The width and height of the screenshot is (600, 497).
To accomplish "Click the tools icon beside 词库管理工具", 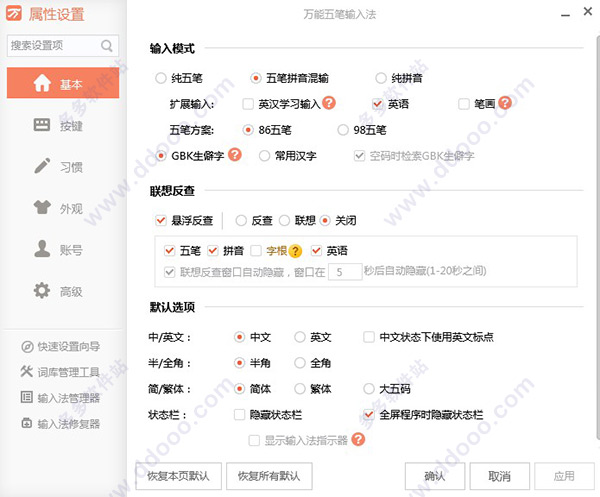I will pyautogui.click(x=27, y=371).
